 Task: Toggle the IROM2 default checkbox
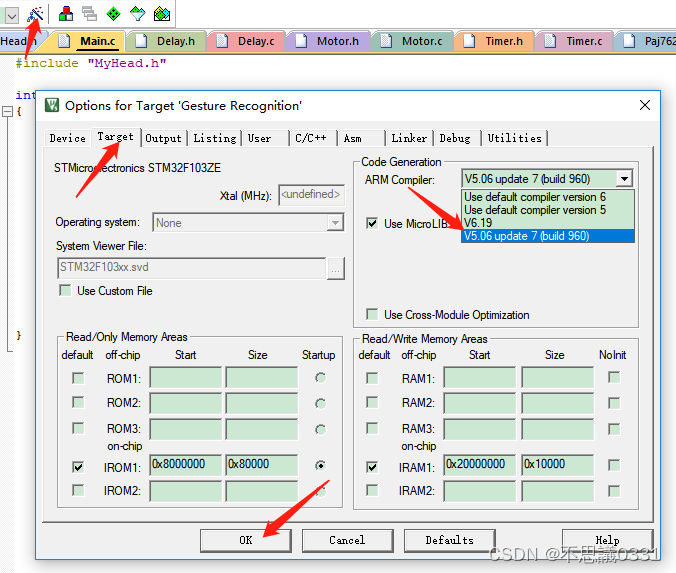pyautogui.click(x=78, y=490)
